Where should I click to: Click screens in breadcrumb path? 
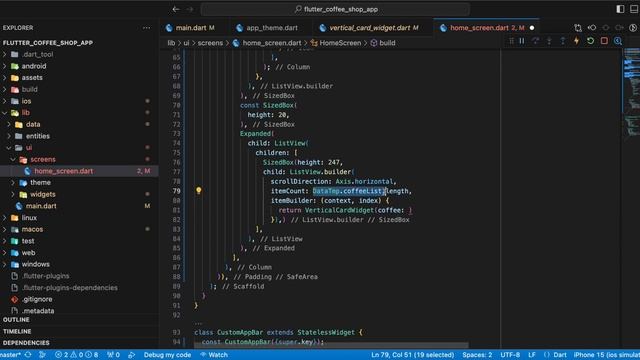(210, 43)
